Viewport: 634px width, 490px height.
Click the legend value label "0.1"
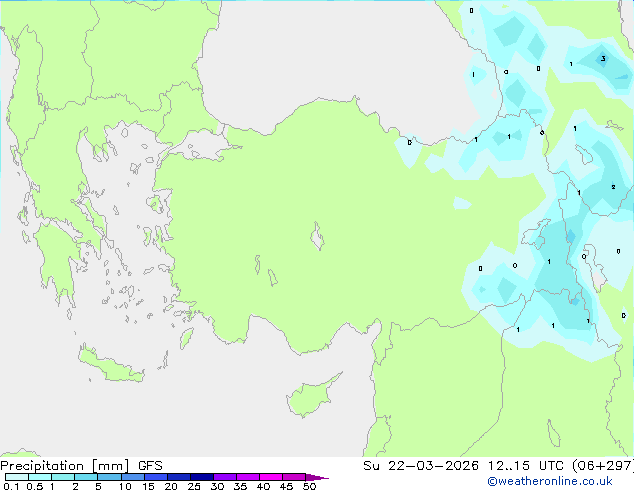tap(11, 486)
